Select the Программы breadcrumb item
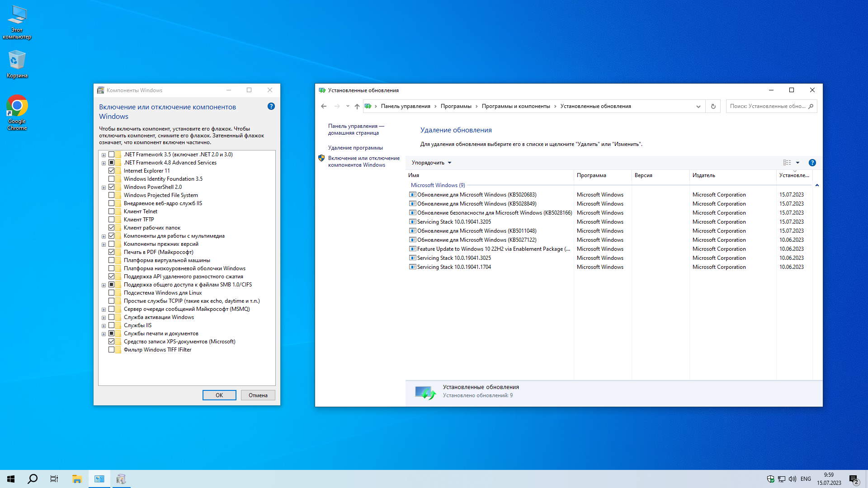Viewport: 868px width, 488px height. 456,106
